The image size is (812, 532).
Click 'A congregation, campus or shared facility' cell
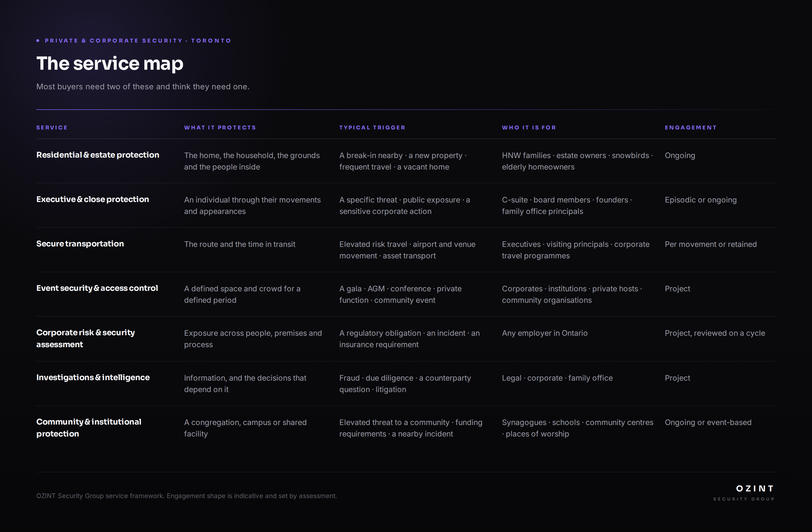pyautogui.click(x=245, y=428)
